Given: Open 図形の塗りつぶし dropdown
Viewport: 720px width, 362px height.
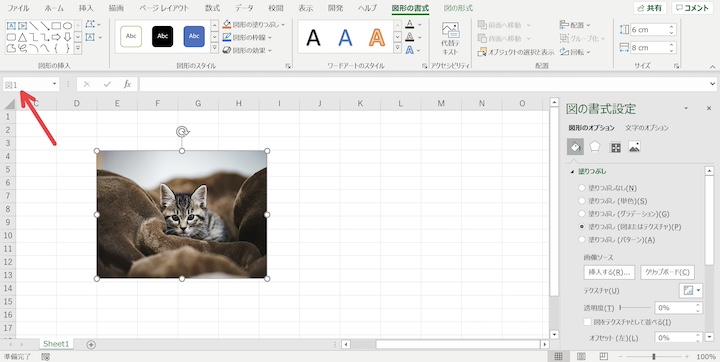Looking at the screenshot, I should coord(254,24).
